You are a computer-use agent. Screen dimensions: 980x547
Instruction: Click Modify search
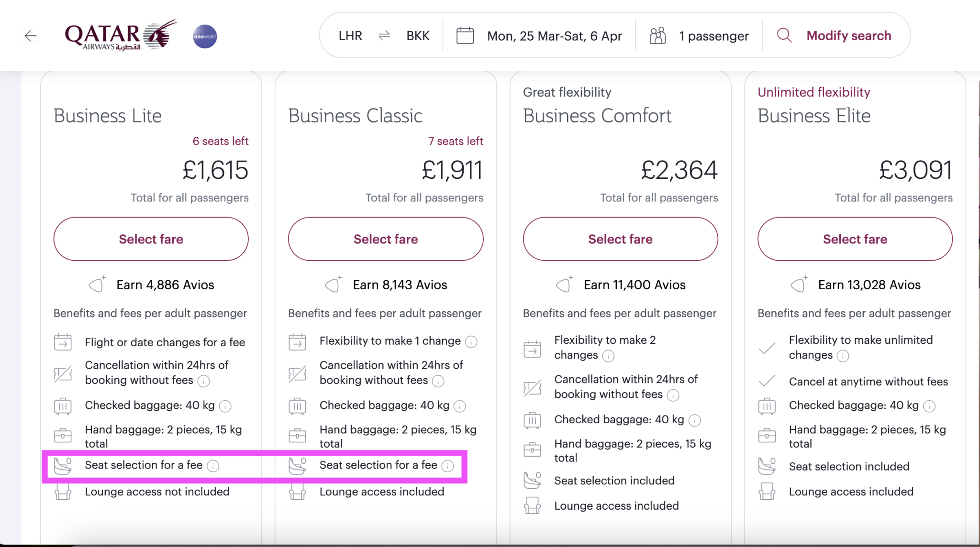[x=849, y=36]
